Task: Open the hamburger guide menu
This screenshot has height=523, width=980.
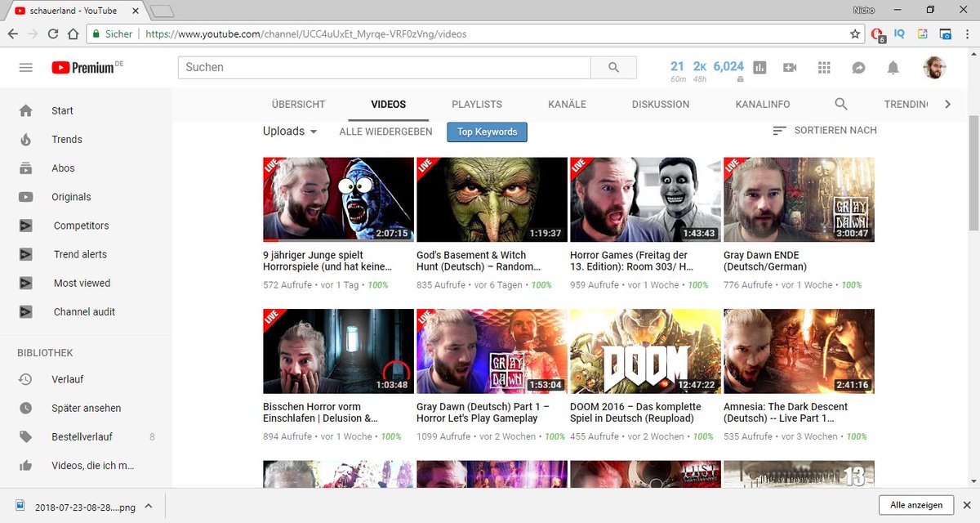Action: [x=25, y=68]
